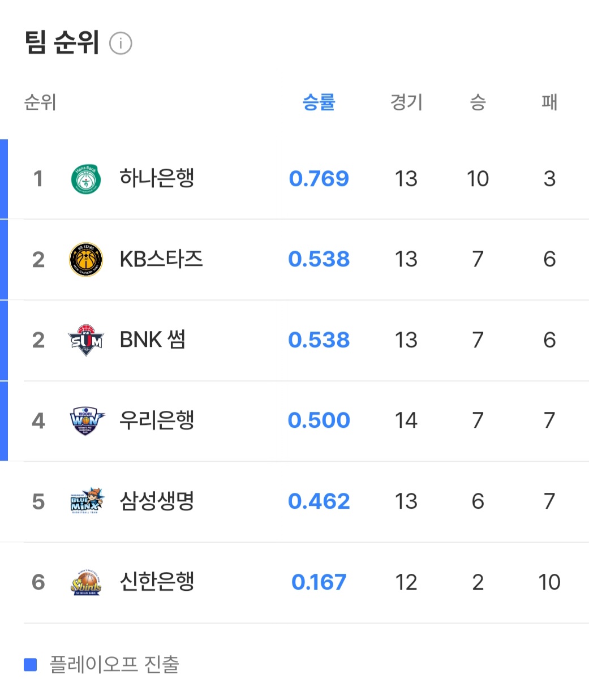The width and height of the screenshot is (589, 700).
Task: Open the 우리은행 team name link
Action: click(x=157, y=420)
